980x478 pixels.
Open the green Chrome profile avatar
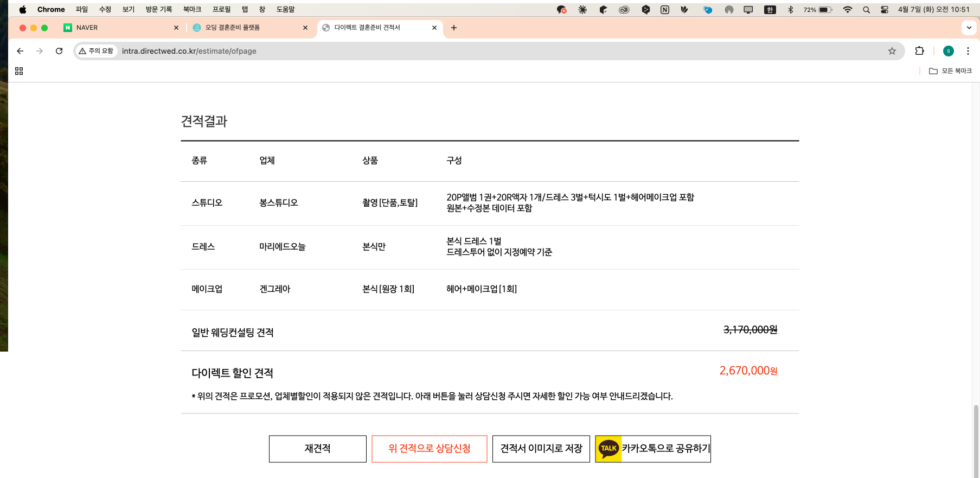point(949,51)
